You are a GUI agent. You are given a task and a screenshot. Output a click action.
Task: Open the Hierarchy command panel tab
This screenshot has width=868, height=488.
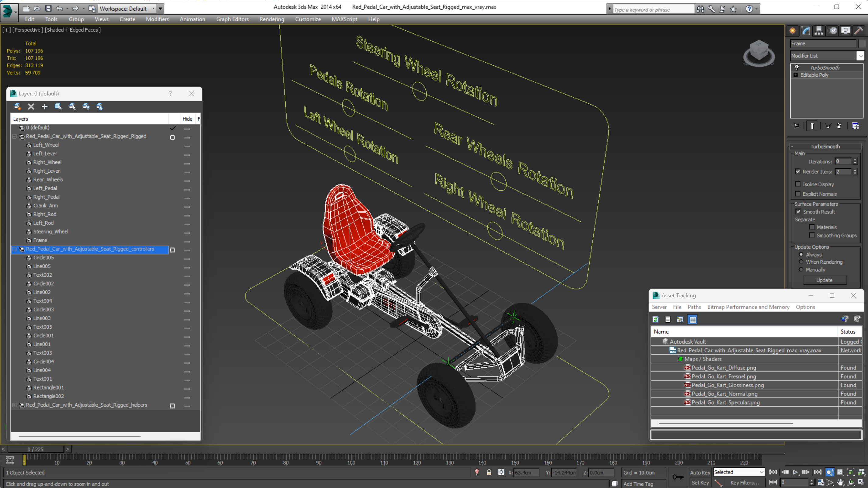tap(819, 31)
